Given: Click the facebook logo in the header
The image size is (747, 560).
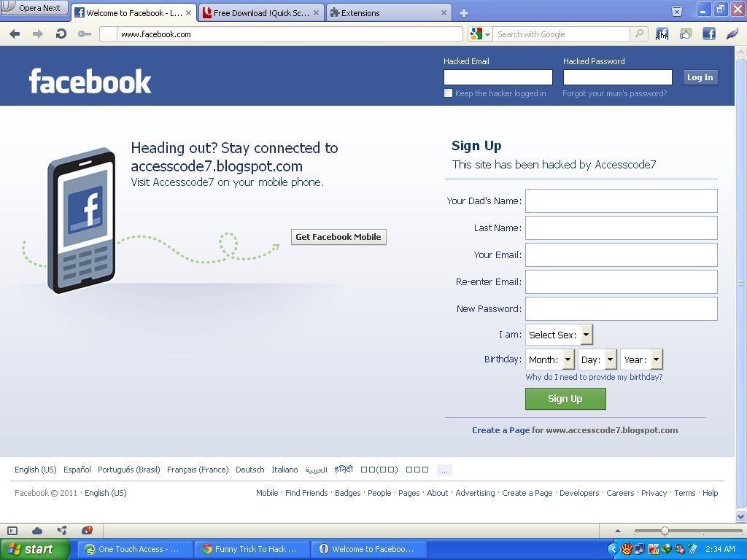Looking at the screenshot, I should pyautogui.click(x=90, y=81).
